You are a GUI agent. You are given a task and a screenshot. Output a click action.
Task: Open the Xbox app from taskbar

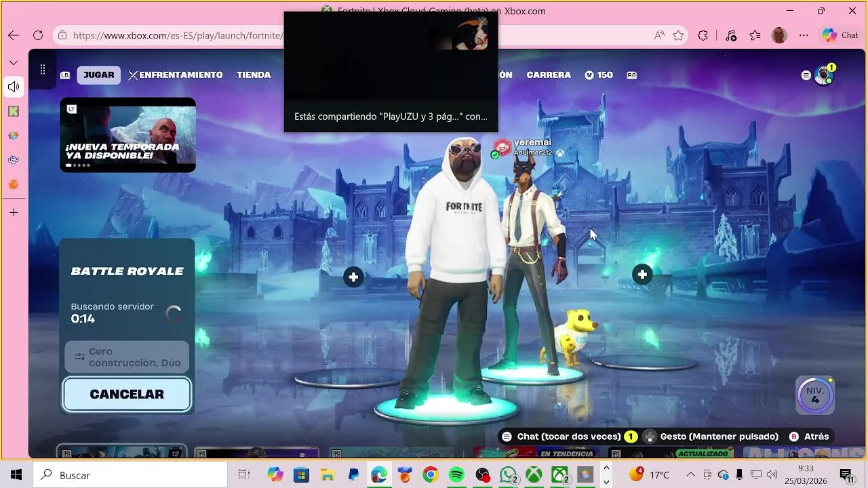534,475
